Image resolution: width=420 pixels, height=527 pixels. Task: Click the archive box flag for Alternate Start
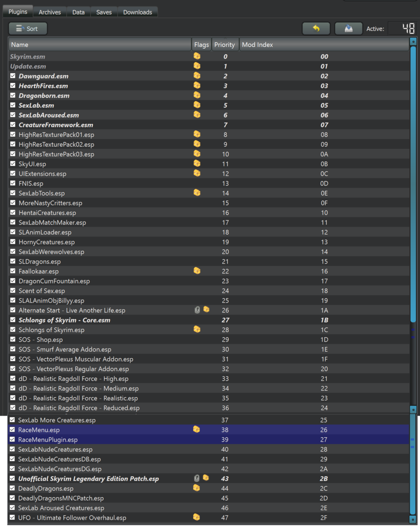[206, 309]
